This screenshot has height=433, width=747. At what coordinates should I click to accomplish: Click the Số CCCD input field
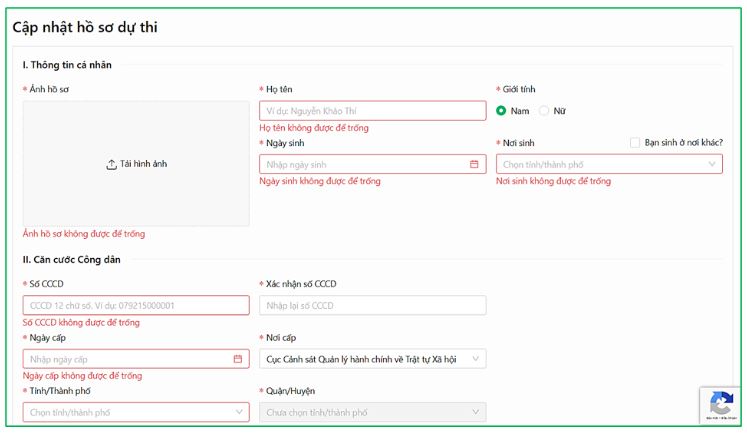point(136,305)
